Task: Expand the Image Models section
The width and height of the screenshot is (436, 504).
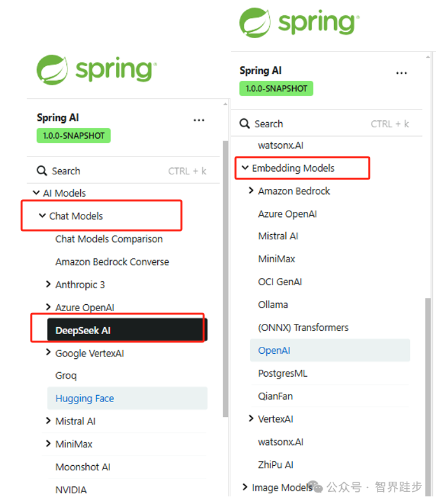Action: point(245,487)
